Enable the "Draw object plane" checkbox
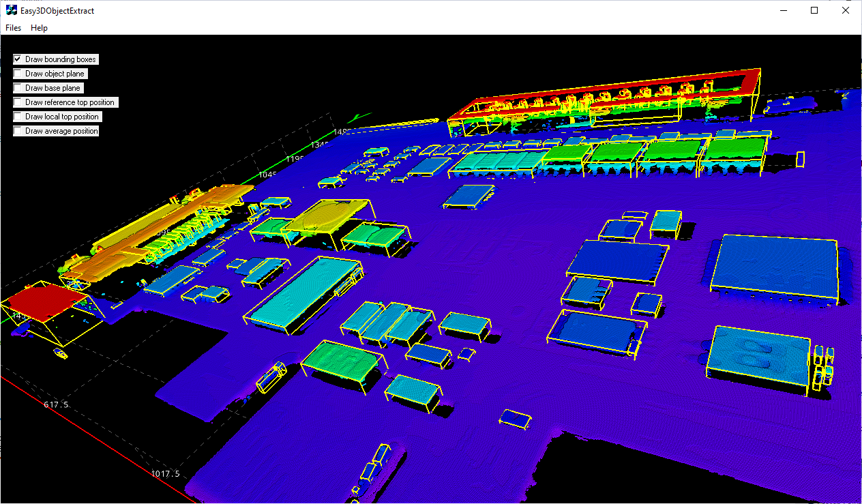Screen dimensions: 862x504 [17, 74]
